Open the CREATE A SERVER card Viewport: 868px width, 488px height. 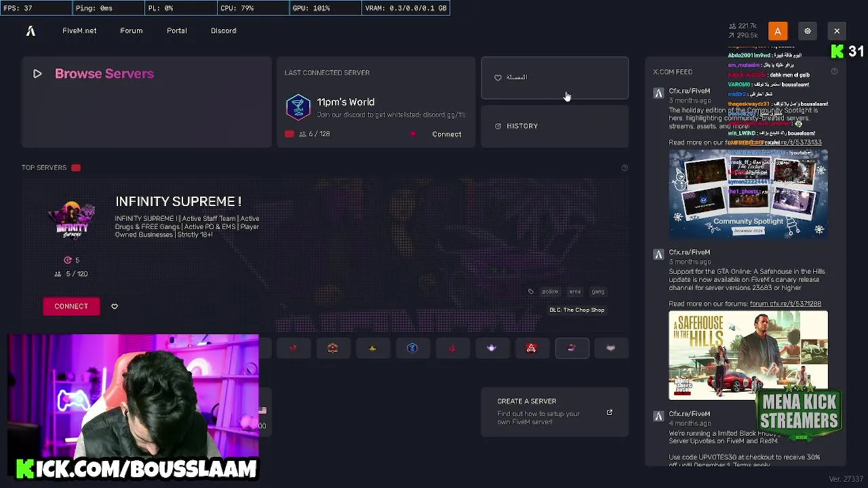tap(555, 412)
